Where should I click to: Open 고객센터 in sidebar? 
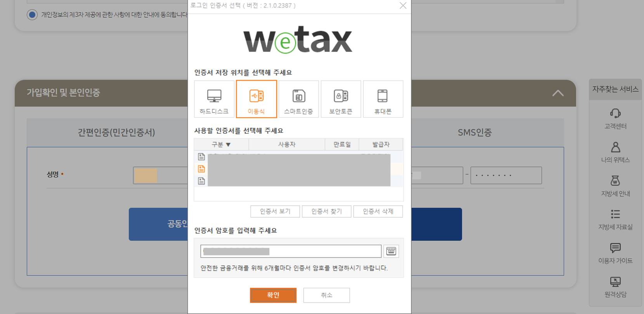(x=615, y=119)
